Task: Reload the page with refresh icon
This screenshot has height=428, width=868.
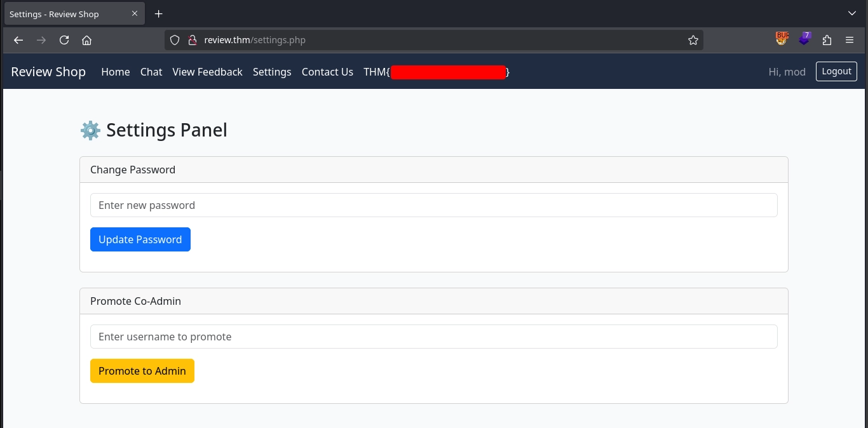Action: coord(64,40)
